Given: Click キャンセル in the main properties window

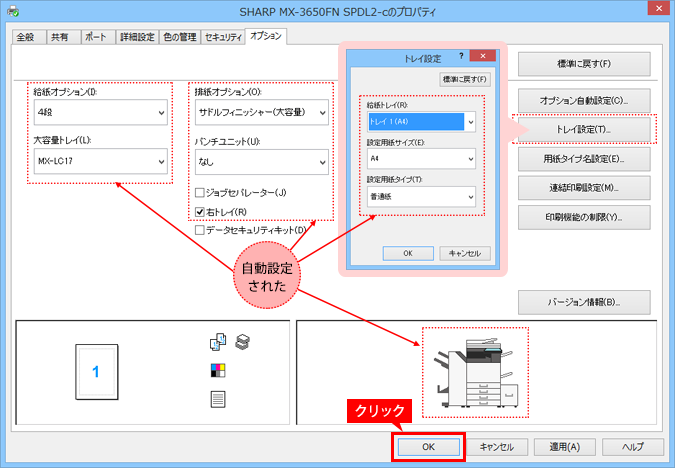Looking at the screenshot, I should 497,447.
